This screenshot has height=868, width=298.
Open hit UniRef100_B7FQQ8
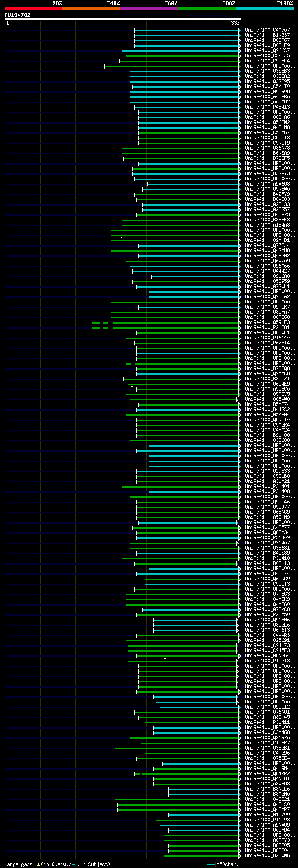[267, 369]
